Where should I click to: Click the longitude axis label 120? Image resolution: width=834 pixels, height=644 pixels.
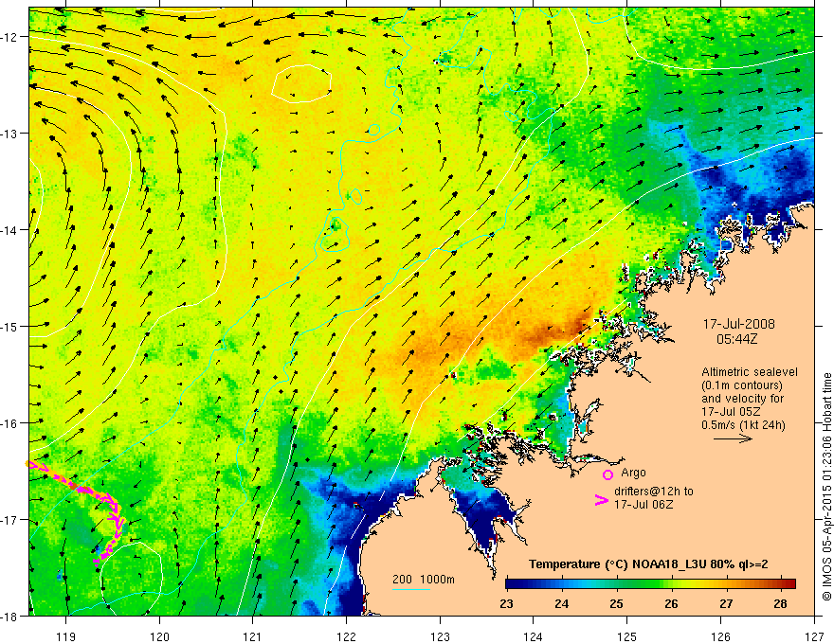pos(159,636)
